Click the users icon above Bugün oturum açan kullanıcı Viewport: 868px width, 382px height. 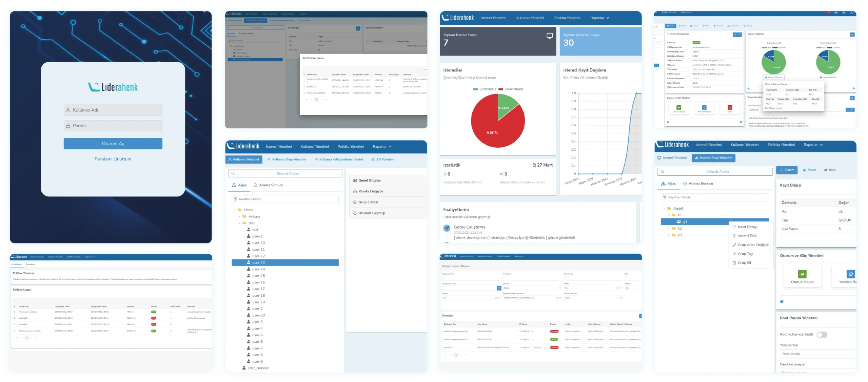[501, 174]
